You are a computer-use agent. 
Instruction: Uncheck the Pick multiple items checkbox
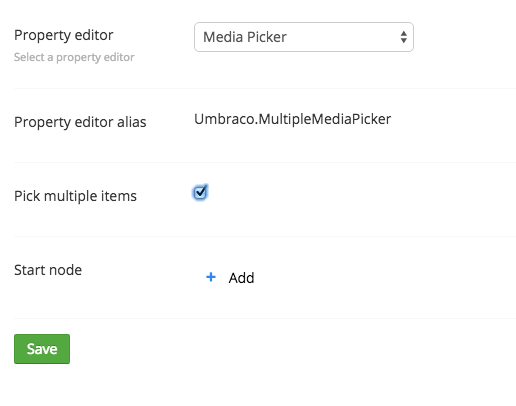point(200,192)
